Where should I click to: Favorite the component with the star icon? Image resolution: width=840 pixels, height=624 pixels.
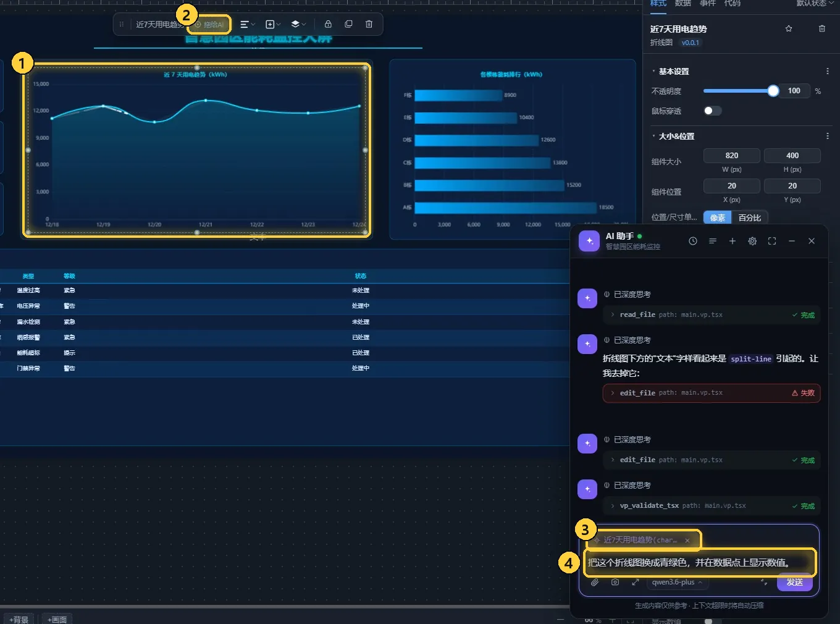coord(789,28)
